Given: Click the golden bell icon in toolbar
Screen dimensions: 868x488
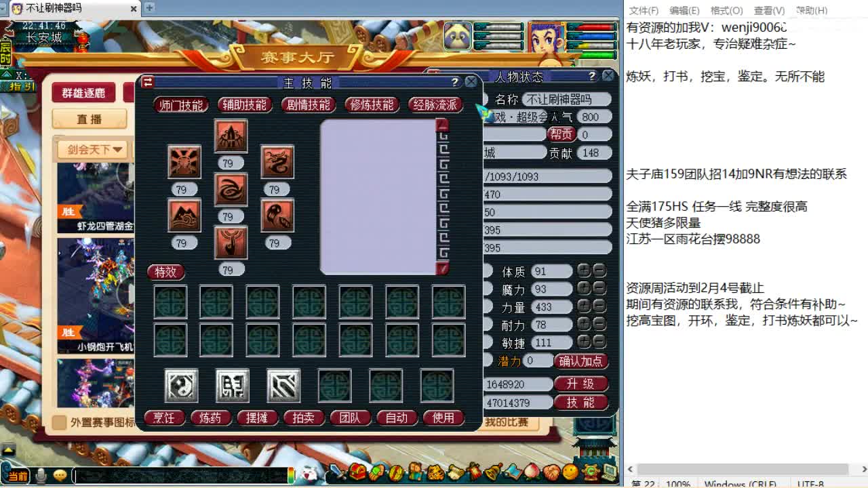Looking at the screenshot, I should pos(493,472).
